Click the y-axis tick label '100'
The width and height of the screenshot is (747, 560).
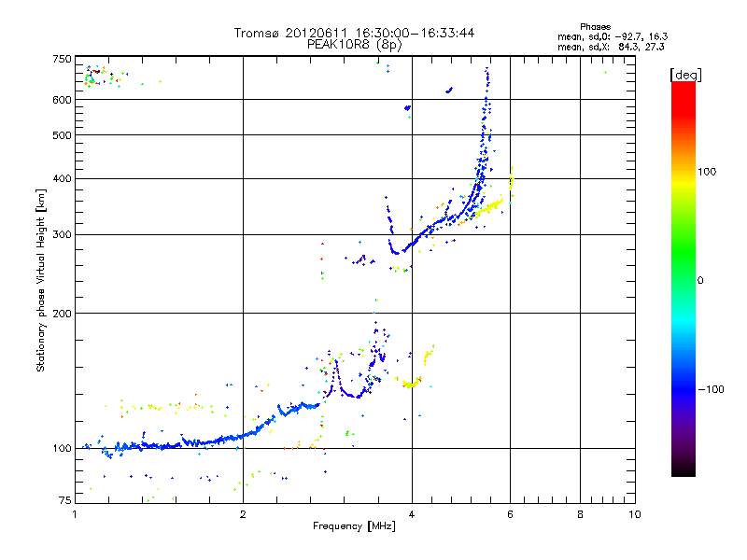pos(62,448)
